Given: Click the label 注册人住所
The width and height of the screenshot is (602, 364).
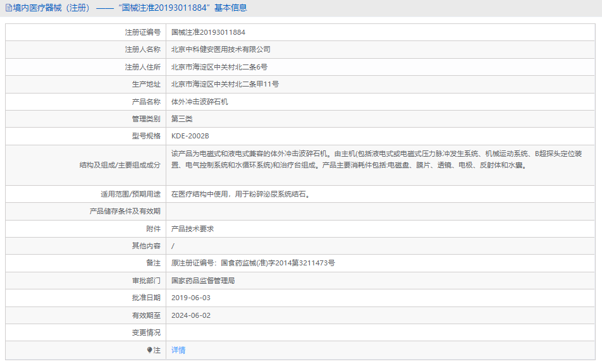Looking at the screenshot, I should [142, 67].
